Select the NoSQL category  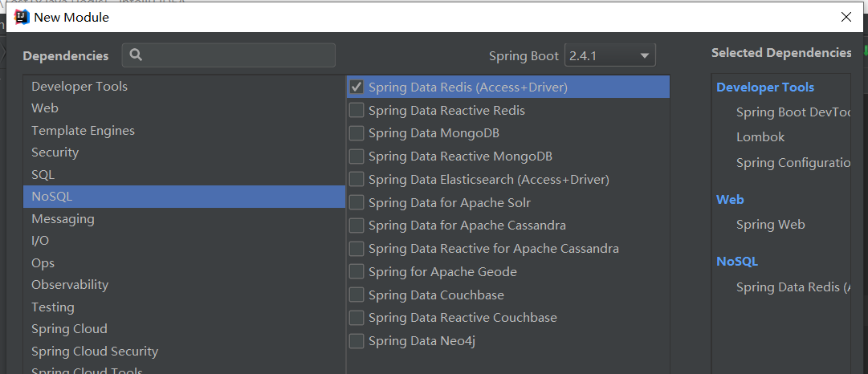185,197
